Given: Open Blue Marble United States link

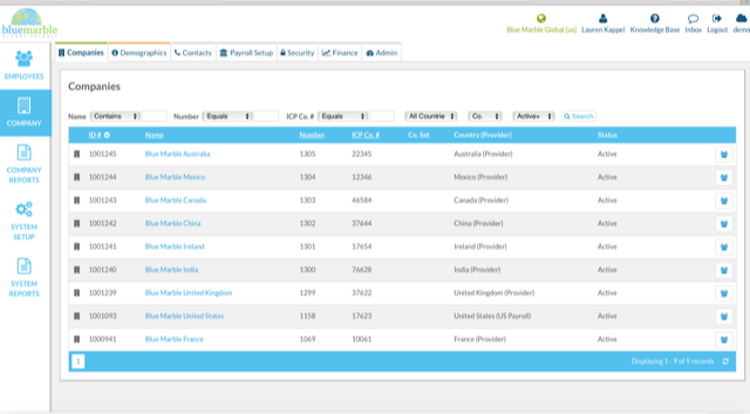Looking at the screenshot, I should [184, 316].
